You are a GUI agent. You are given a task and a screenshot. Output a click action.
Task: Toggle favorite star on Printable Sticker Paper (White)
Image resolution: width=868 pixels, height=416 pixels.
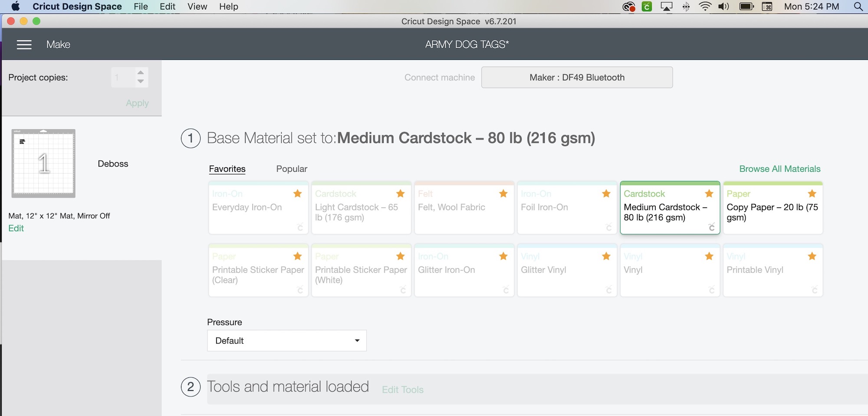[x=401, y=256]
